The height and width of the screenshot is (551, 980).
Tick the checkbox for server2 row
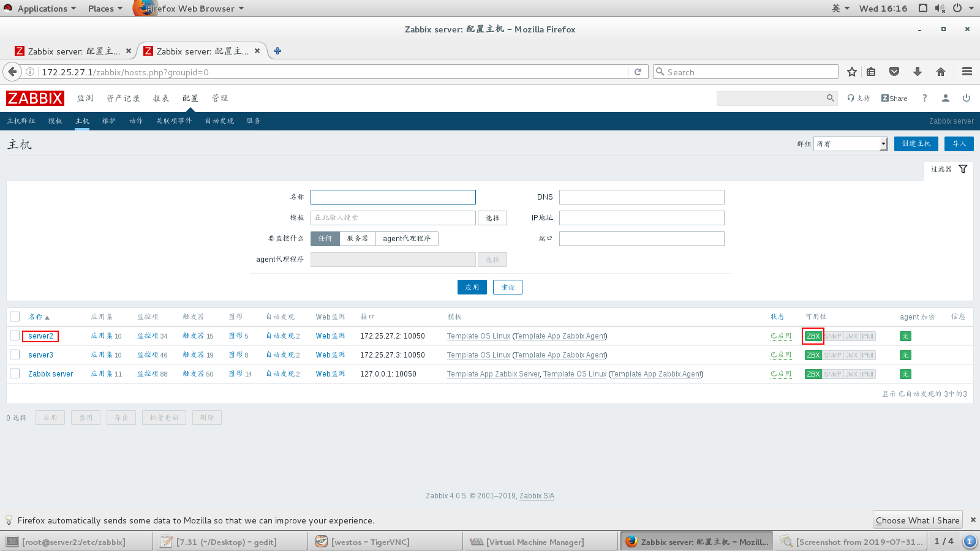[15, 335]
